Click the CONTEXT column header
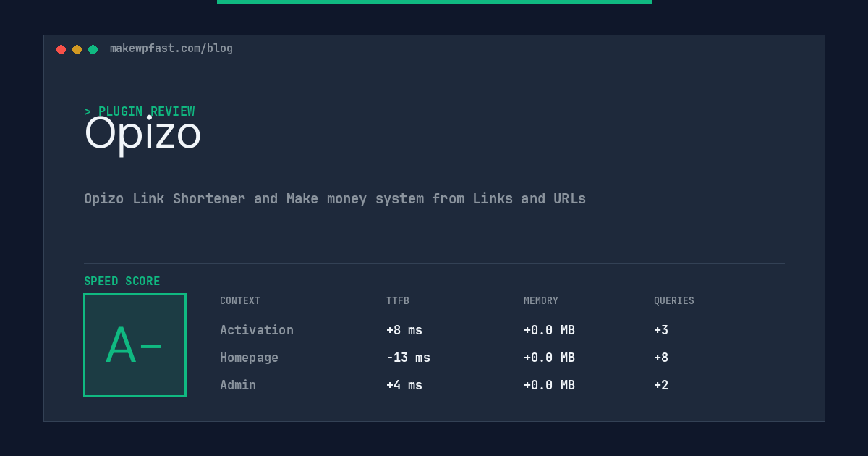868x456 pixels. point(240,301)
